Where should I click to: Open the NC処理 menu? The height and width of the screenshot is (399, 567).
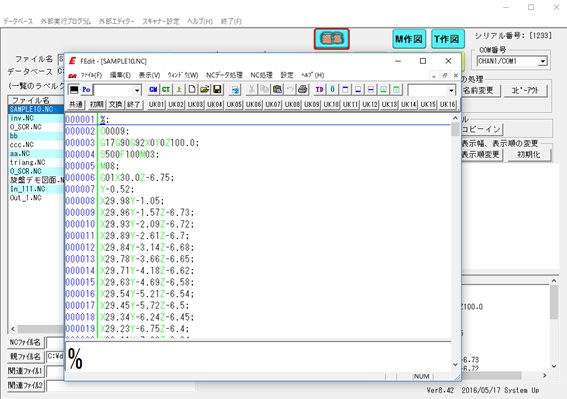pyautogui.click(x=261, y=75)
